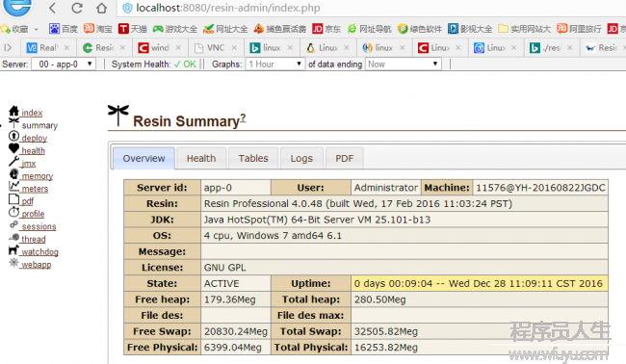This screenshot has width=626, height=364.
Task: Click the ACTIVE state value
Action: coord(222,284)
